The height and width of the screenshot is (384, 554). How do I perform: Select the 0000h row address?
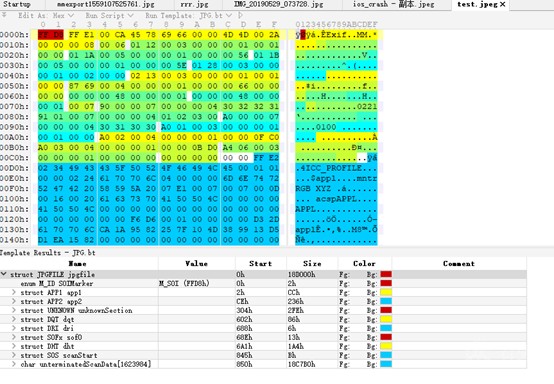click(x=14, y=35)
